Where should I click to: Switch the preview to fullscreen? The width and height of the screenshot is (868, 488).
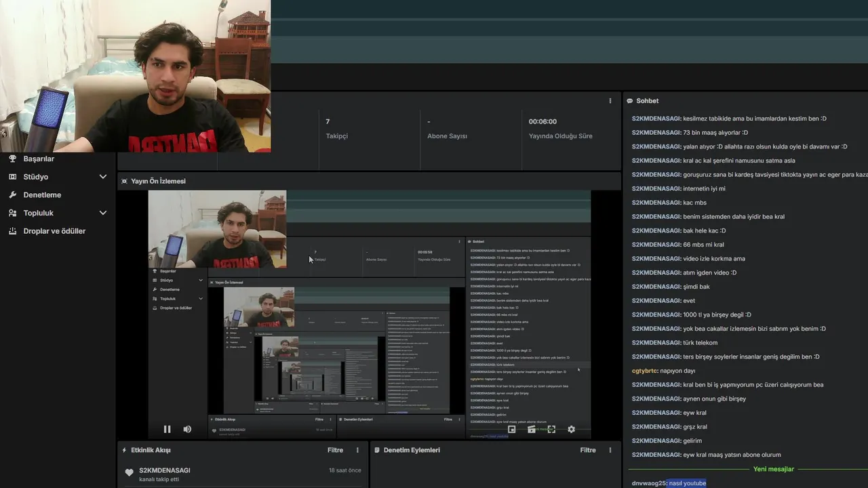pos(551,429)
